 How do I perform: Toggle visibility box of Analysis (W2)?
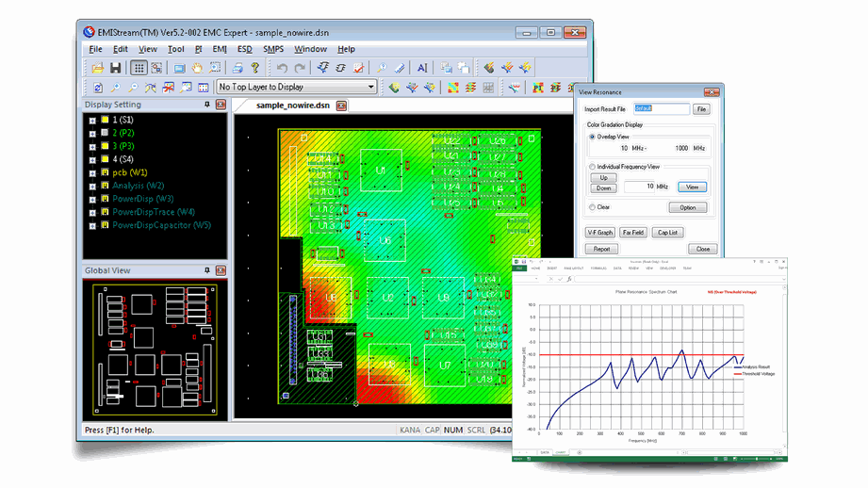coord(105,186)
